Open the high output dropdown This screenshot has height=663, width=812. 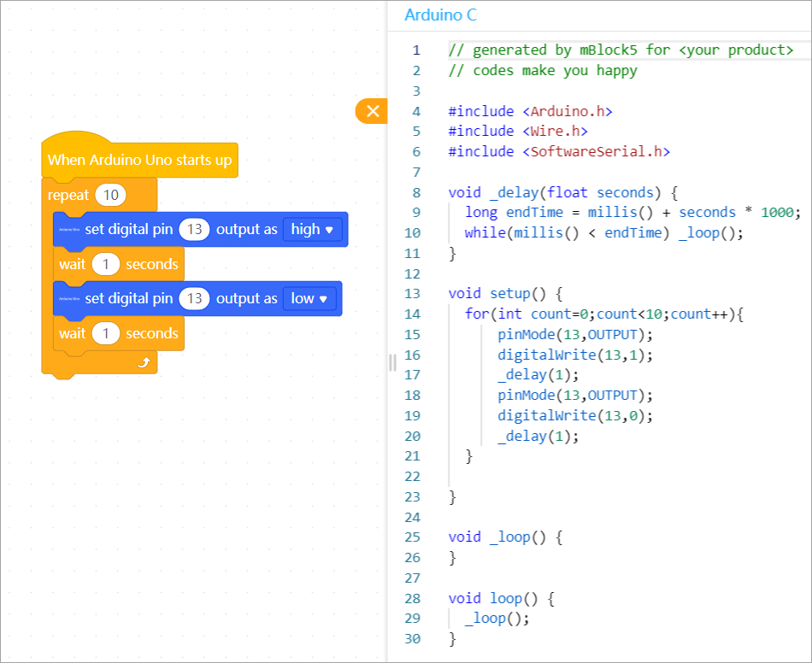pos(314,230)
